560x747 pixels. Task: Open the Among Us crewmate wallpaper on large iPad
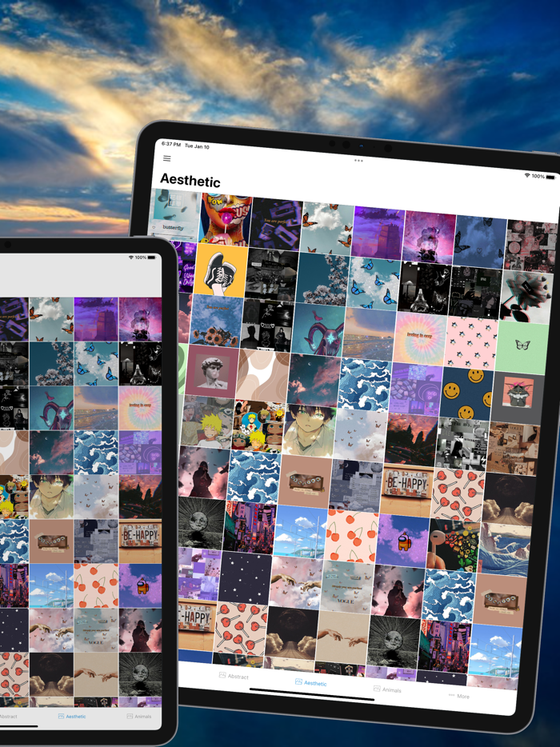pyautogui.click(x=402, y=540)
